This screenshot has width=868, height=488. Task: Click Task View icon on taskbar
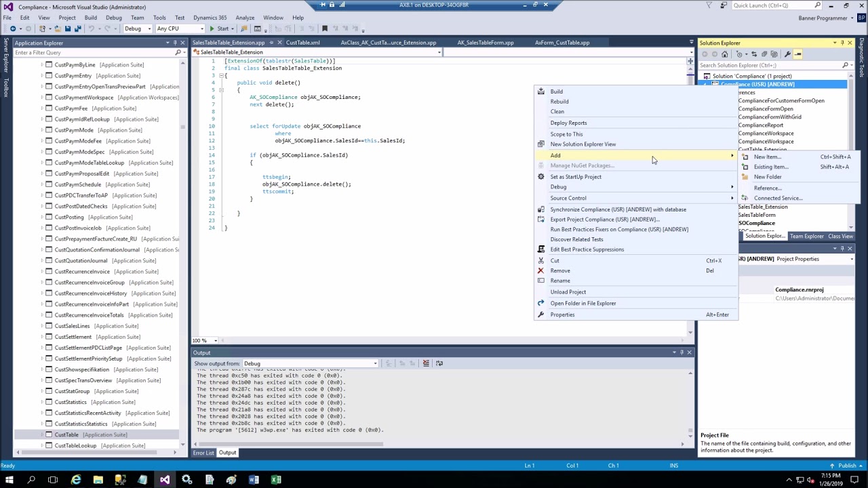53,480
